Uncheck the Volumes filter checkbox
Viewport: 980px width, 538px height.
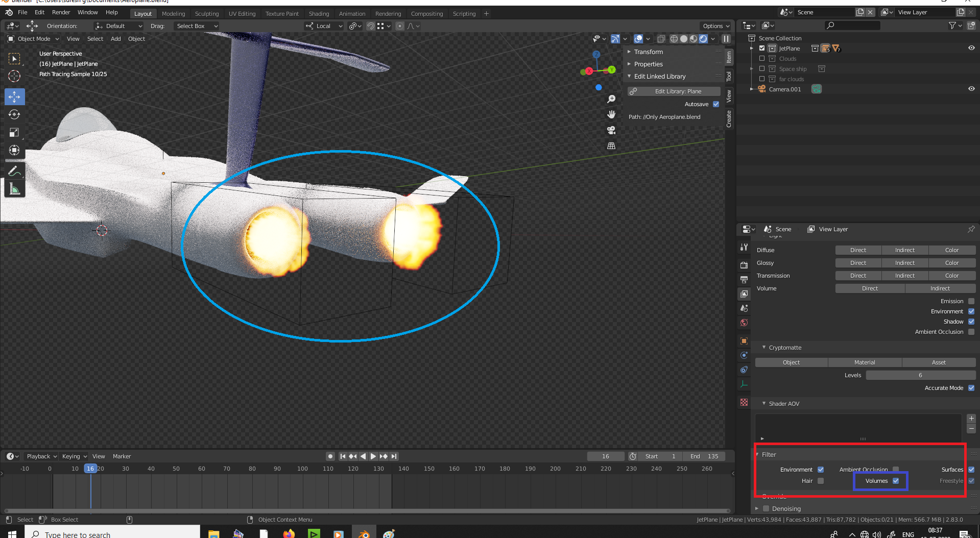[x=896, y=481]
